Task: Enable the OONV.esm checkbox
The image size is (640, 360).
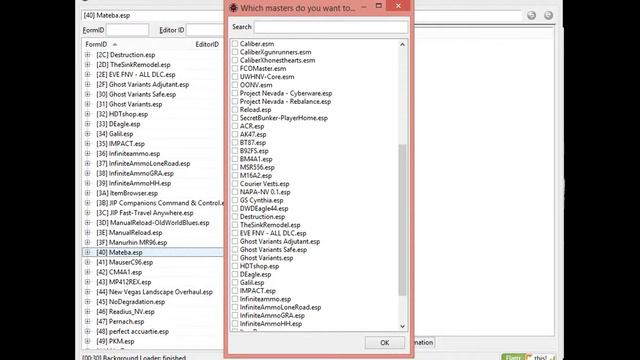Action: (235, 85)
